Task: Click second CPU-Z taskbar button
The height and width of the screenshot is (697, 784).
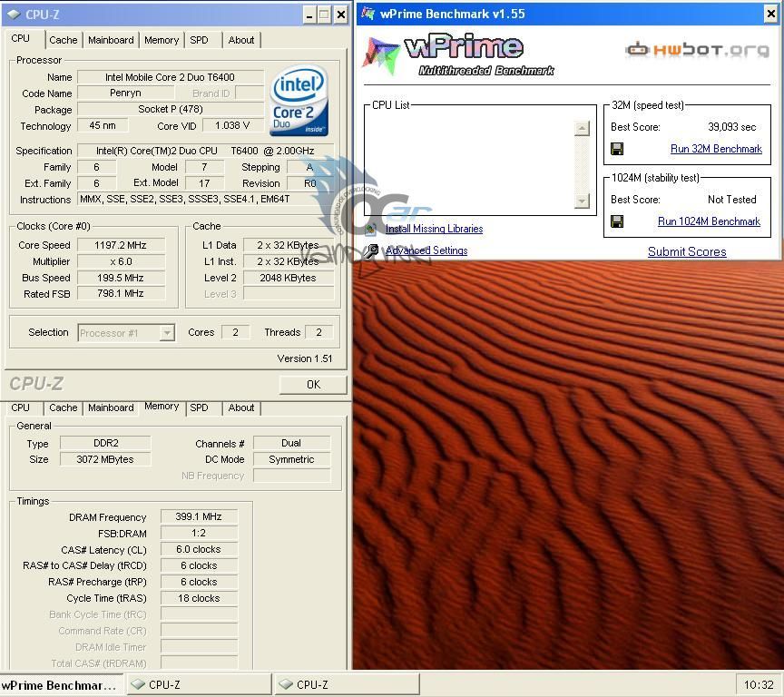Action: pos(347,684)
